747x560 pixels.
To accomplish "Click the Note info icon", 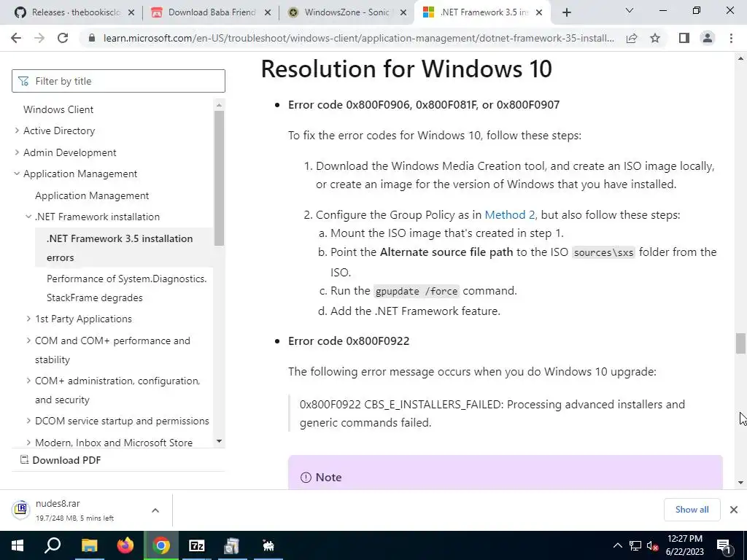I will pos(306,477).
